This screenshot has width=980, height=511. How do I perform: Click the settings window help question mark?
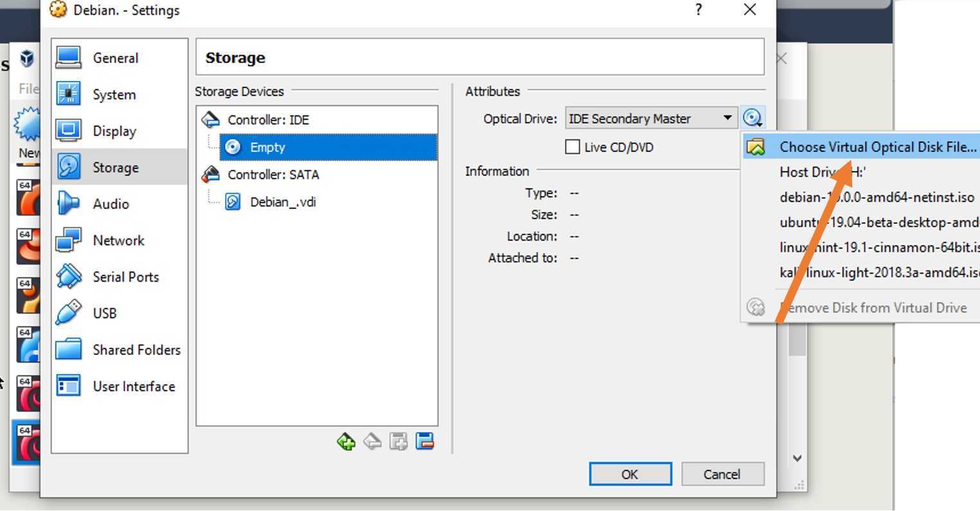[x=698, y=10]
